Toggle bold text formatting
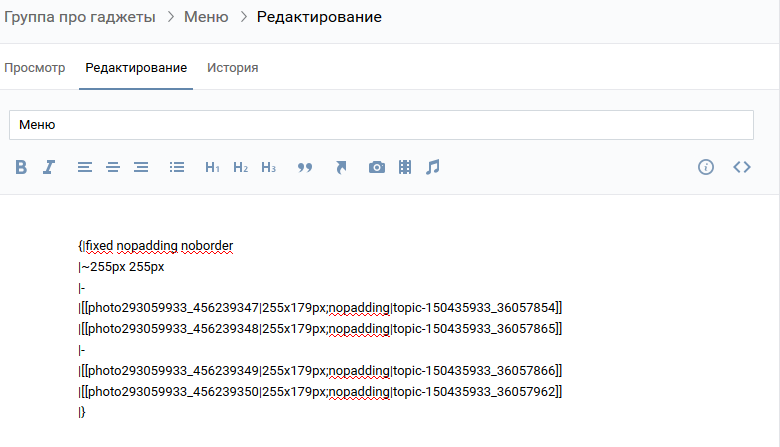Image resolution: width=780 pixels, height=447 pixels. click(x=21, y=167)
